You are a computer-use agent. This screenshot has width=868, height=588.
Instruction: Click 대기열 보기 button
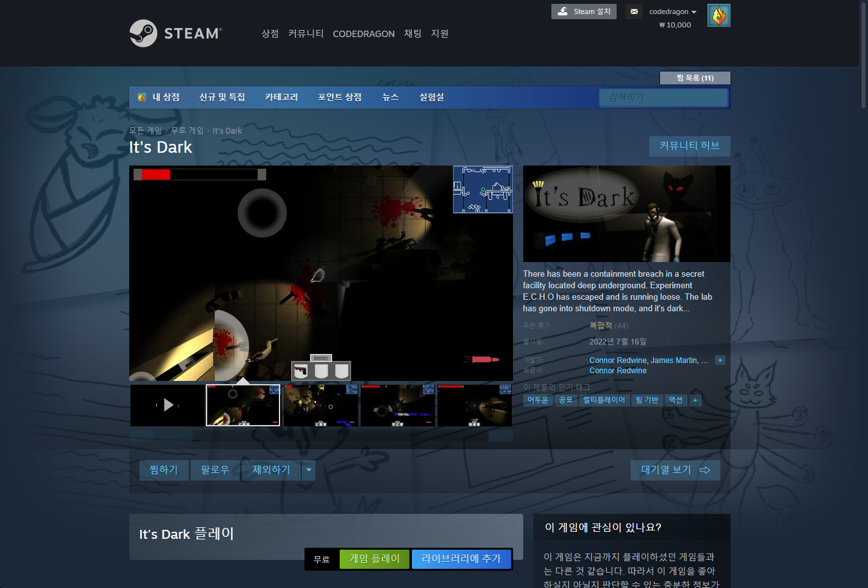click(675, 470)
